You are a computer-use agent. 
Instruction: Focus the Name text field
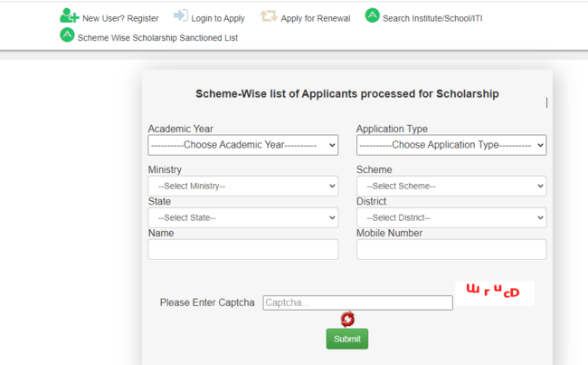pos(242,249)
